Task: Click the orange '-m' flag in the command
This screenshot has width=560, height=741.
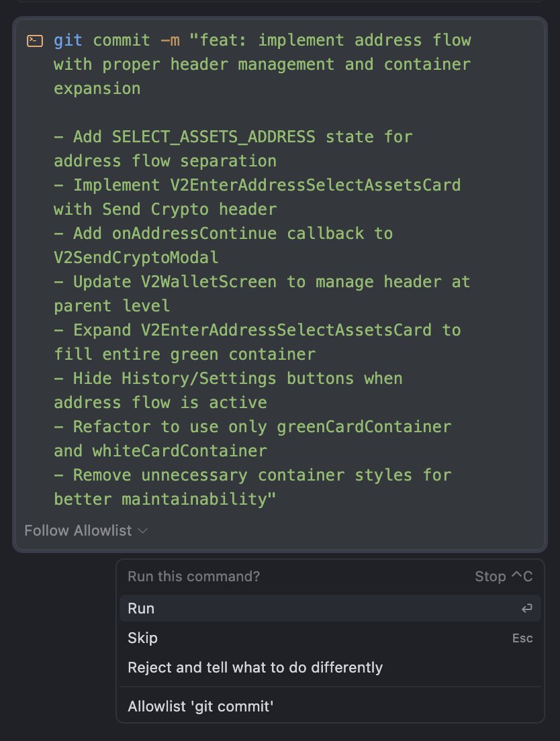Action: pyautogui.click(x=170, y=41)
